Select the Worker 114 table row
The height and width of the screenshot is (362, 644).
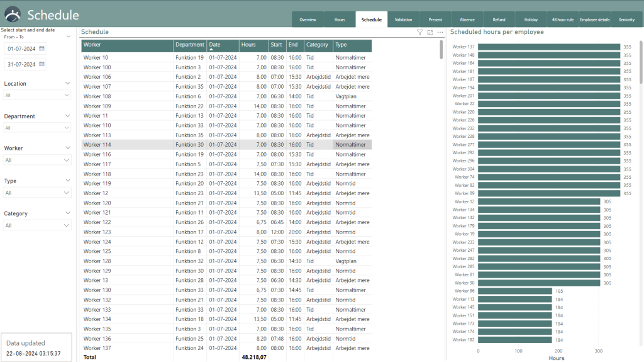coord(226,145)
